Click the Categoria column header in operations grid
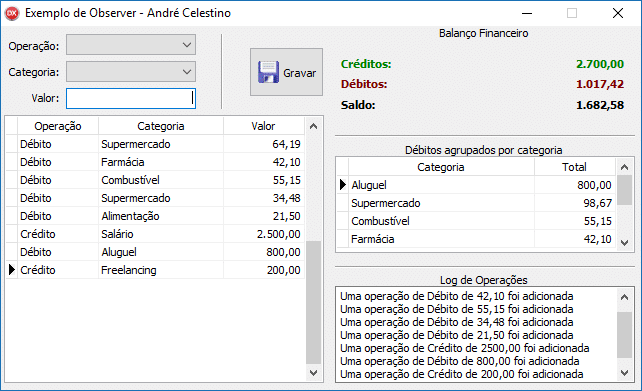Viewport: 642px width, 391px height. (161, 126)
